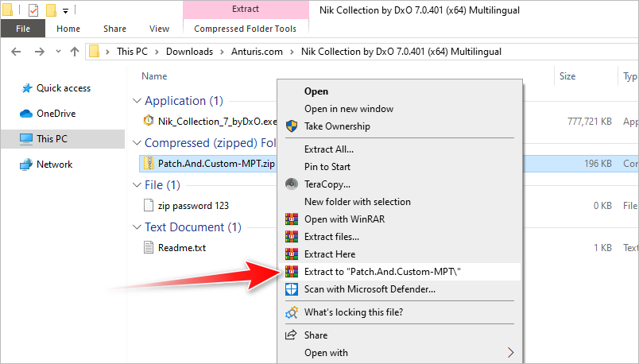Collapse the Text Document (1) group
639x364 pixels.
pyautogui.click(x=136, y=227)
